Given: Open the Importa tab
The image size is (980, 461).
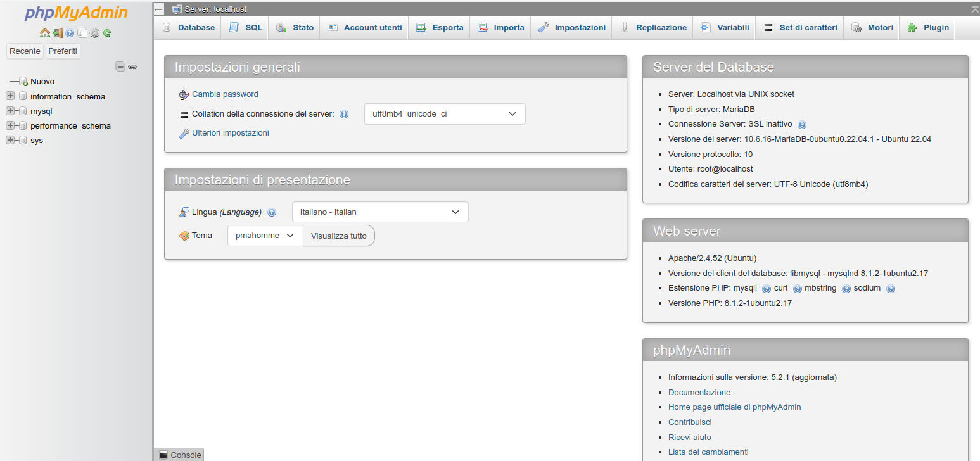Looking at the screenshot, I should click(x=501, y=28).
